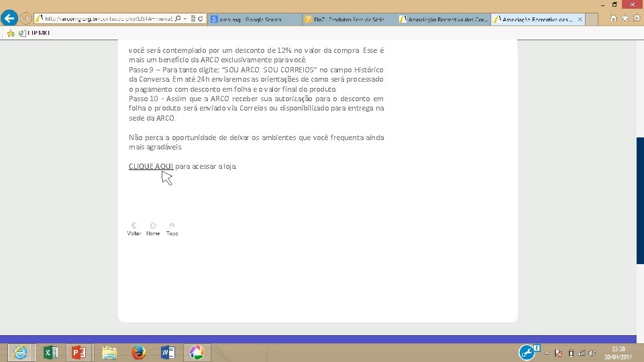Click the text 'Passo 9'

coord(141,70)
